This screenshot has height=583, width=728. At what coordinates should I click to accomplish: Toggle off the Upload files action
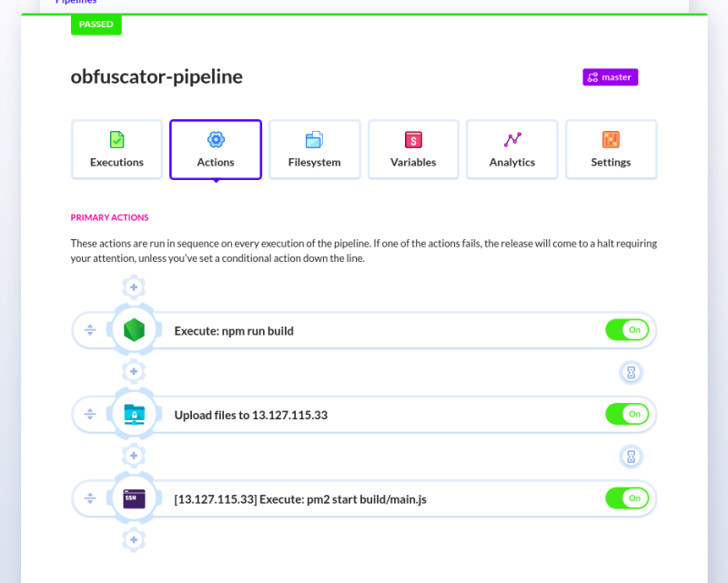tap(627, 414)
